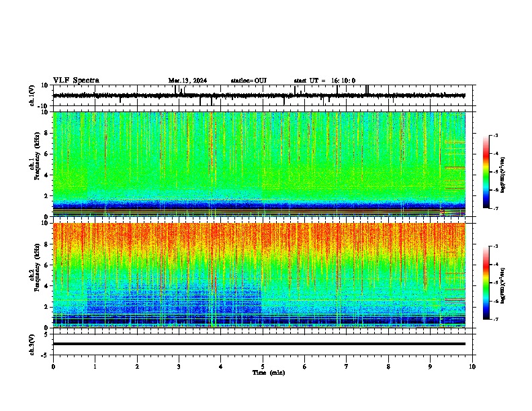Viewport: 532px width, 411px height.
Task: Click the "-3" label on ch.1 colorbar
Action: click(496, 135)
